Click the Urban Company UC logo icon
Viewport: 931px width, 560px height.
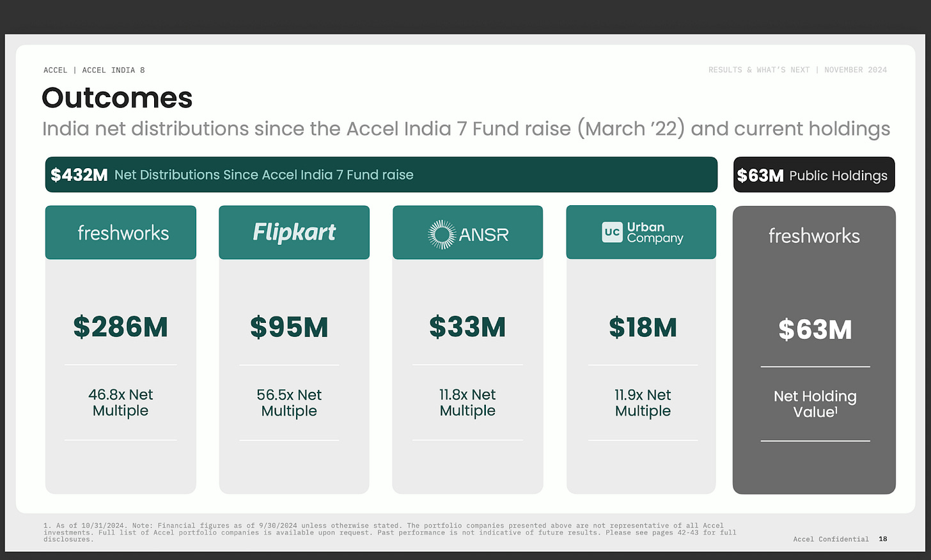(612, 232)
